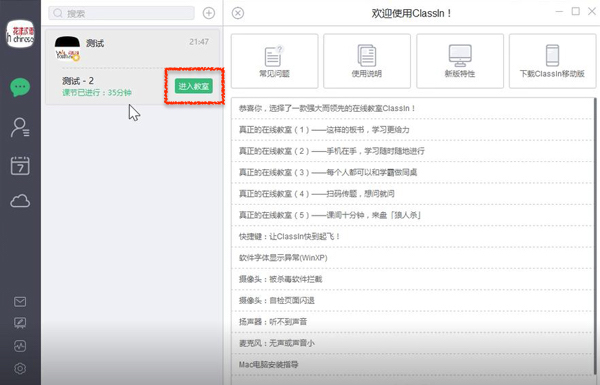The height and width of the screenshot is (385, 600).
Task: Click the 进入教室 button
Action: coord(194,86)
